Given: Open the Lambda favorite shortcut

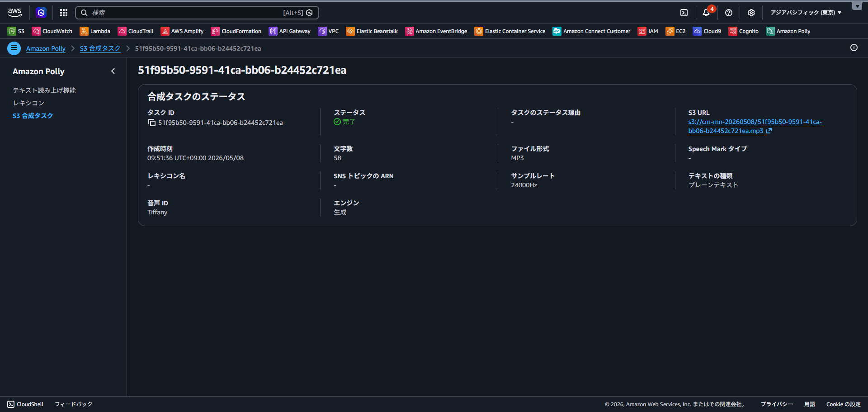Looking at the screenshot, I should pos(95,31).
